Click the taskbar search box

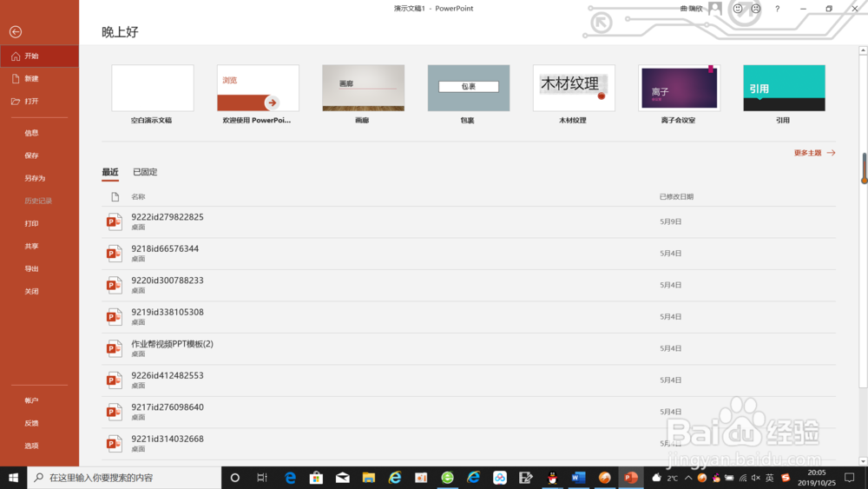124,478
